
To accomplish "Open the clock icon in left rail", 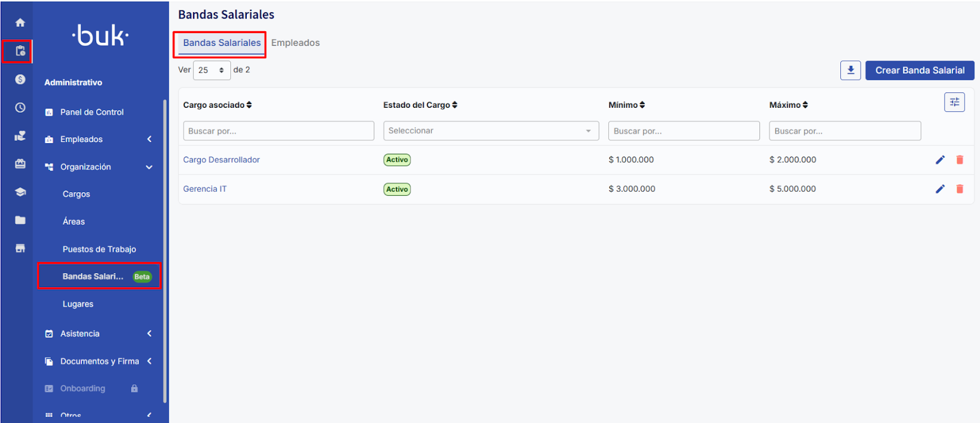I will click(x=20, y=108).
